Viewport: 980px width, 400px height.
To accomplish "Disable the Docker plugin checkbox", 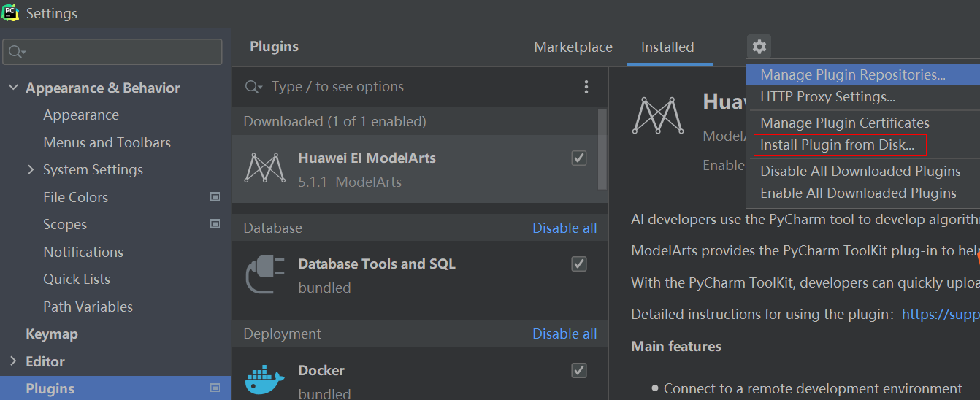I will 579,370.
